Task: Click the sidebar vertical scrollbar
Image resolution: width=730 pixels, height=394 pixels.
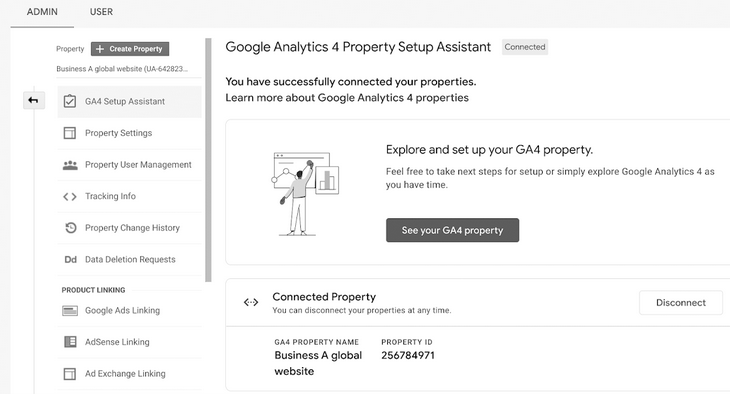Action: [x=208, y=160]
